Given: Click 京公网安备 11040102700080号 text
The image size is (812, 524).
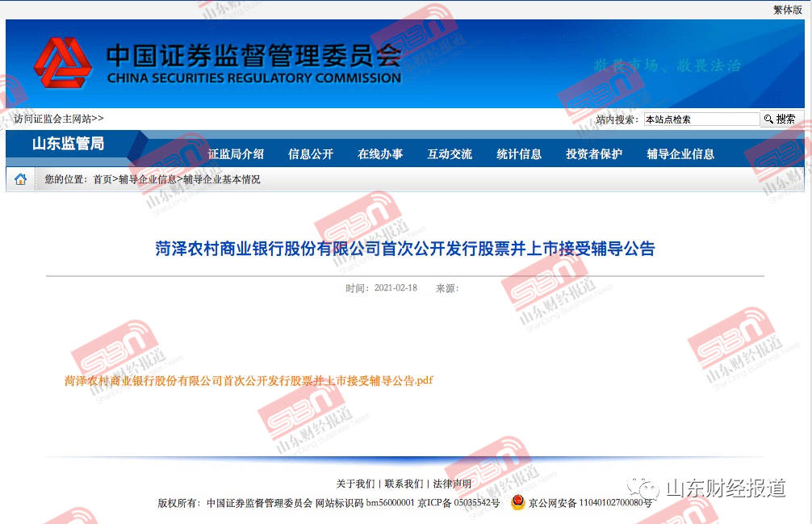Looking at the screenshot, I should click(x=590, y=503).
